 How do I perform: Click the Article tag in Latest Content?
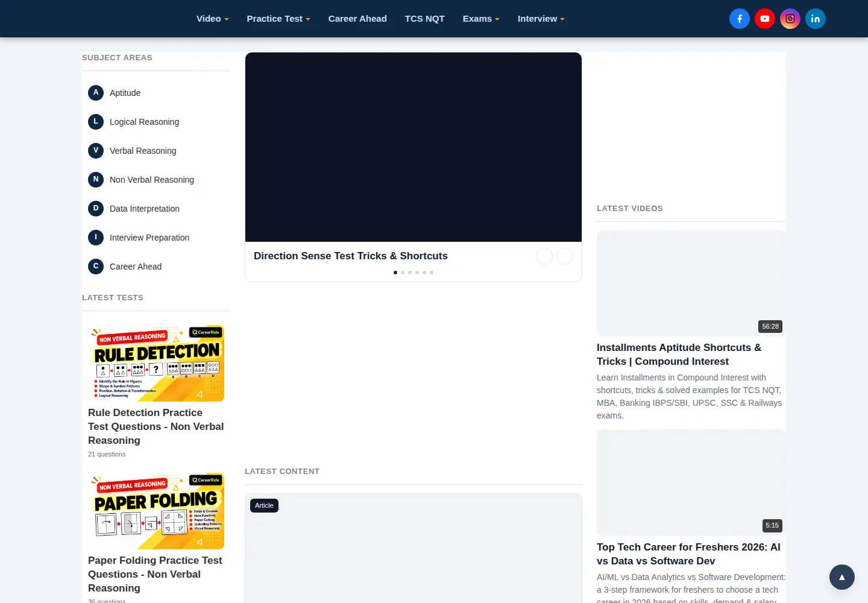point(264,505)
